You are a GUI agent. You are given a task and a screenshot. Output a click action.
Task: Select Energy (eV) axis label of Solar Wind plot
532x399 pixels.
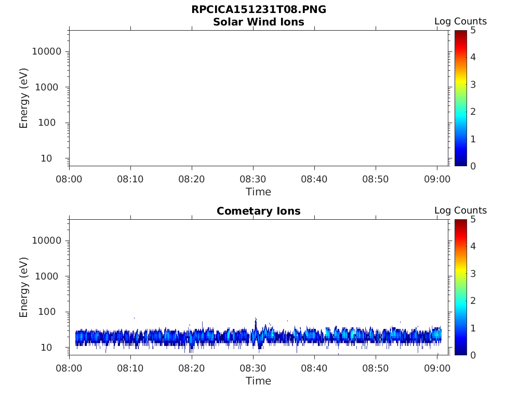23,98
